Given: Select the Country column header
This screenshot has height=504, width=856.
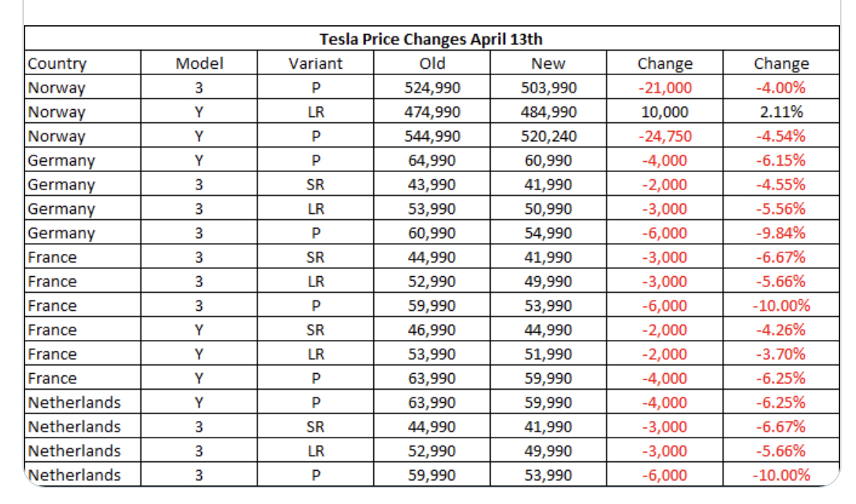Looking at the screenshot, I should (57, 64).
